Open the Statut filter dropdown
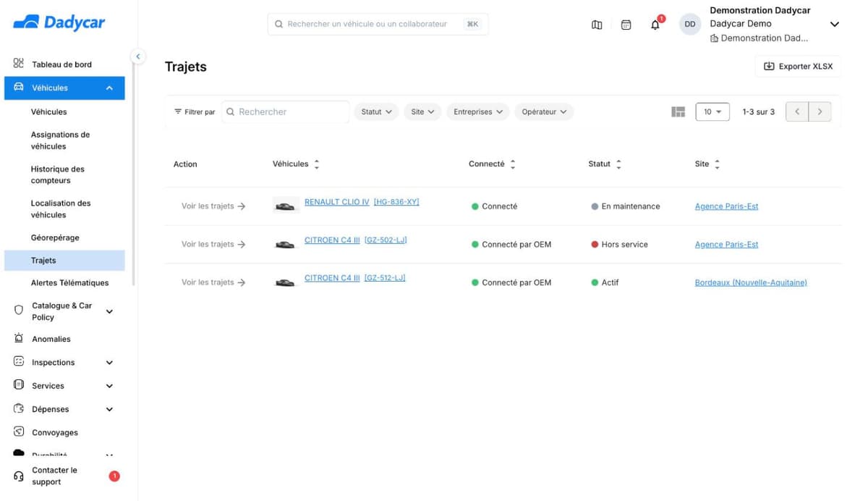The image size is (868, 501). [x=376, y=111]
